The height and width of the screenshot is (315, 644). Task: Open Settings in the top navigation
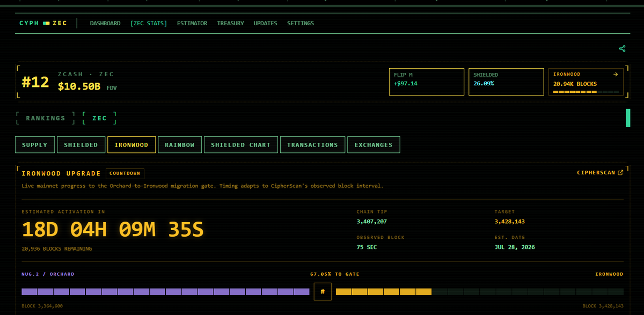[301, 23]
